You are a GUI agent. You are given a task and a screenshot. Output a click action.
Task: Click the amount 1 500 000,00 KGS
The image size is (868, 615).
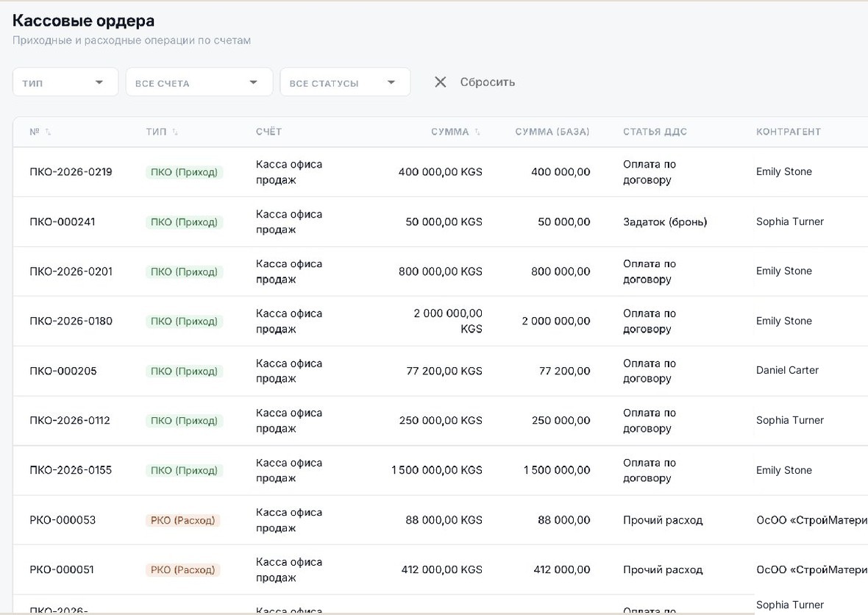[x=437, y=470]
